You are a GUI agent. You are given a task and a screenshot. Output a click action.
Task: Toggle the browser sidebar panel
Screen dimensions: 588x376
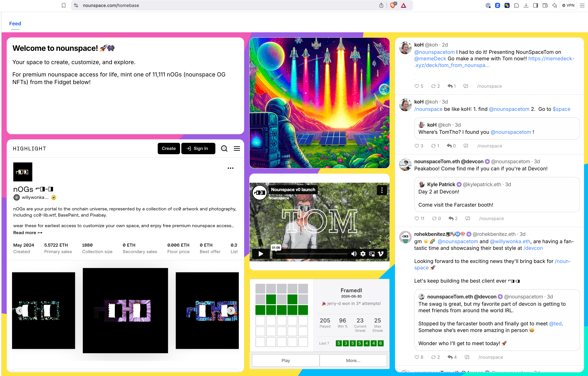pos(535,5)
